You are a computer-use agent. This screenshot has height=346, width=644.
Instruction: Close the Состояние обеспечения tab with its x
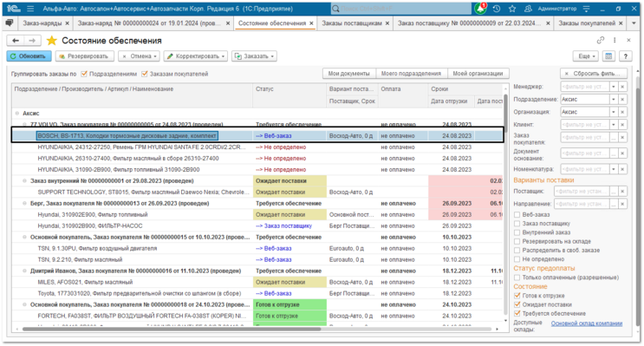[311, 23]
